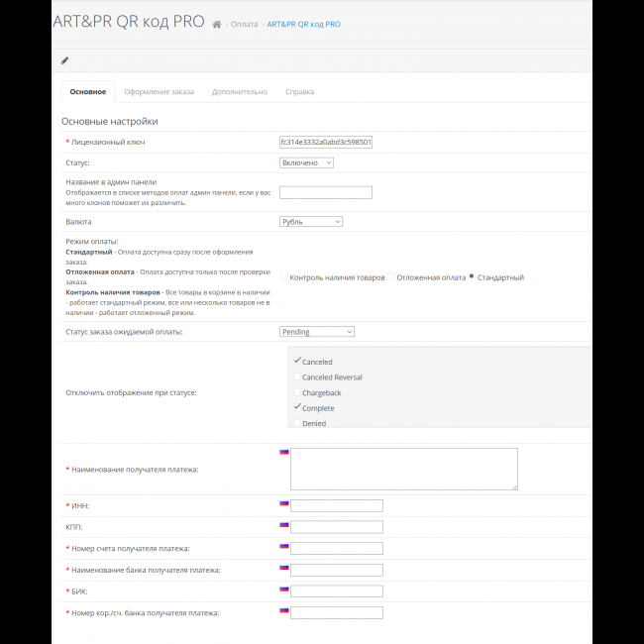The width and height of the screenshot is (644, 644).
Task: Open the Статус dropdown showing Включено
Action: click(x=306, y=162)
